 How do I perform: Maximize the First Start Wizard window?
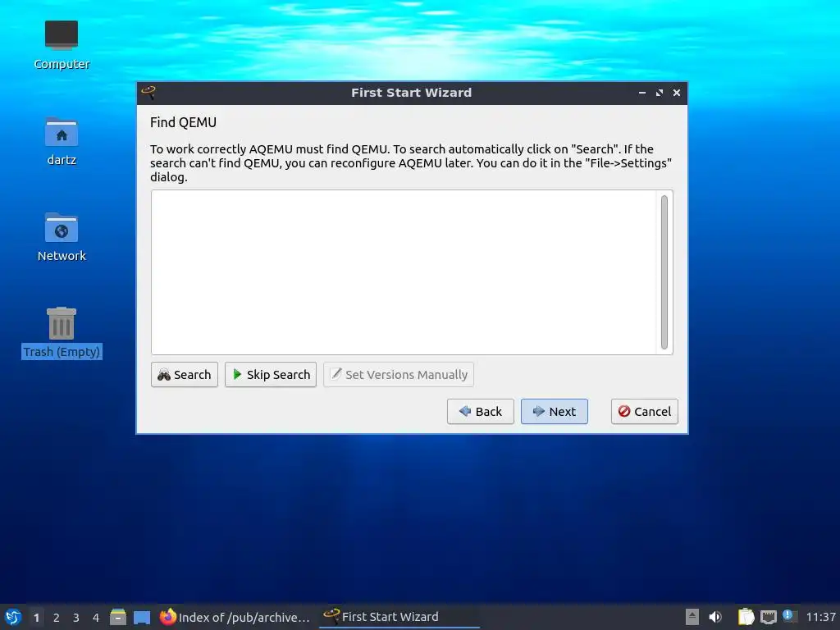pyautogui.click(x=660, y=93)
